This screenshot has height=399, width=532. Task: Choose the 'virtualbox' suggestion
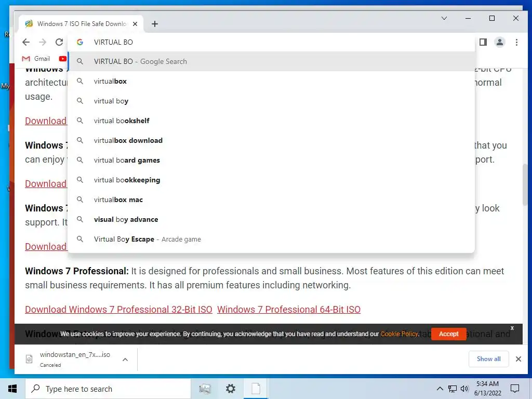(271, 81)
